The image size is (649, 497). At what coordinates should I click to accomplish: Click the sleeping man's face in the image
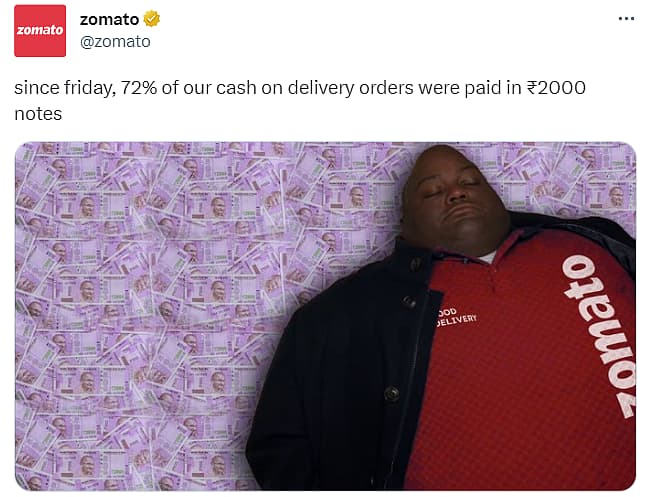click(x=452, y=200)
